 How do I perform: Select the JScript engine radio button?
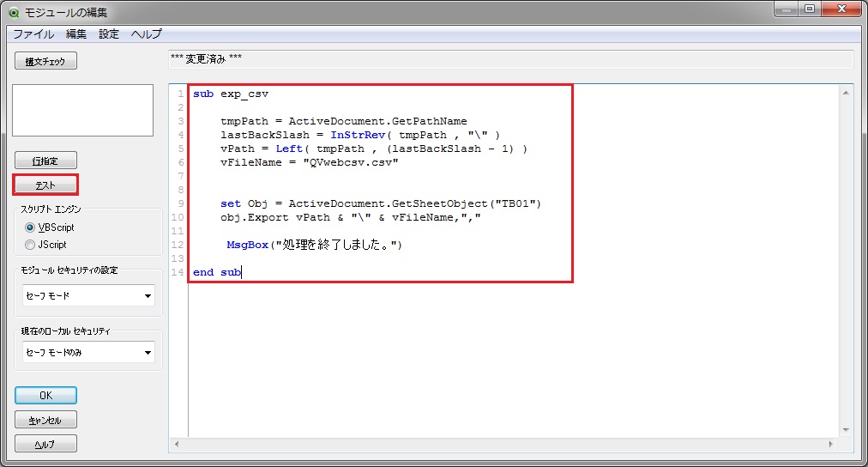(x=30, y=245)
